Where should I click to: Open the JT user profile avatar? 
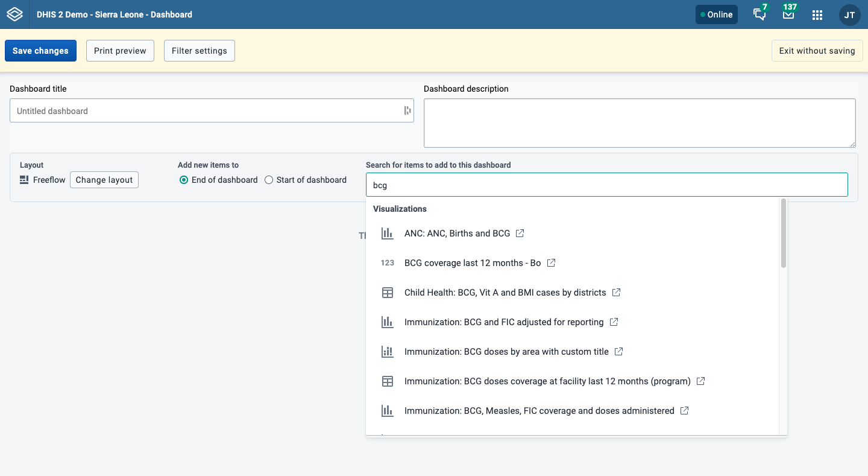(x=849, y=14)
